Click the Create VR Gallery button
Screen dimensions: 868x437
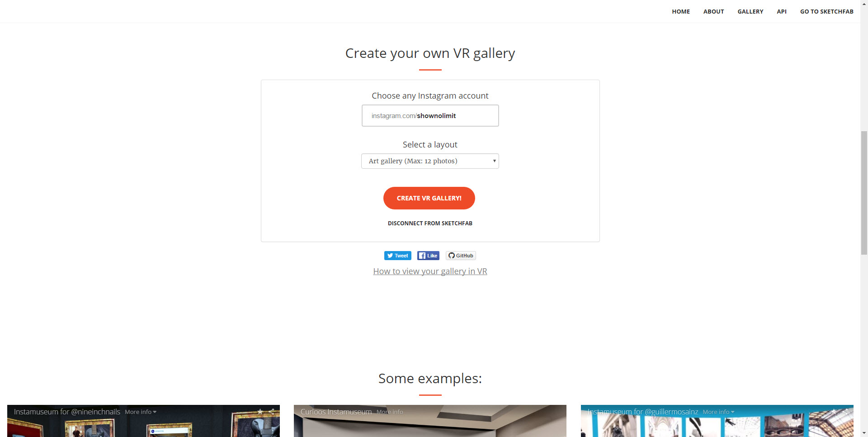coord(429,198)
